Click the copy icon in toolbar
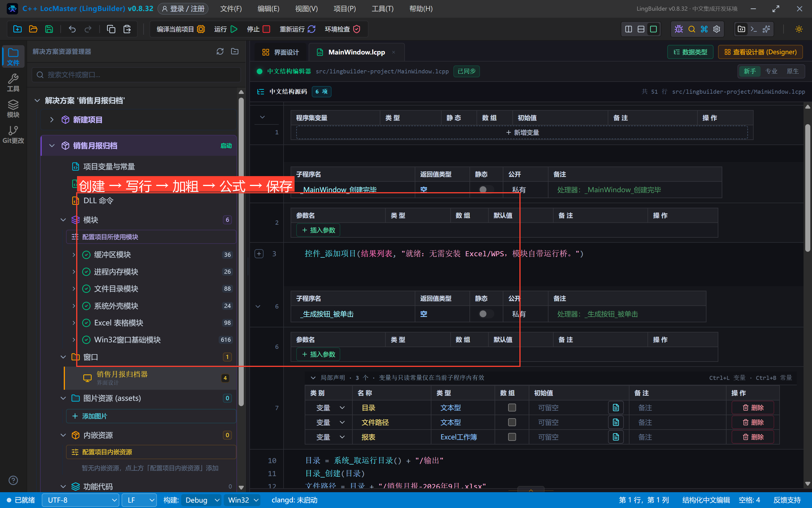812x508 pixels. (x=111, y=29)
